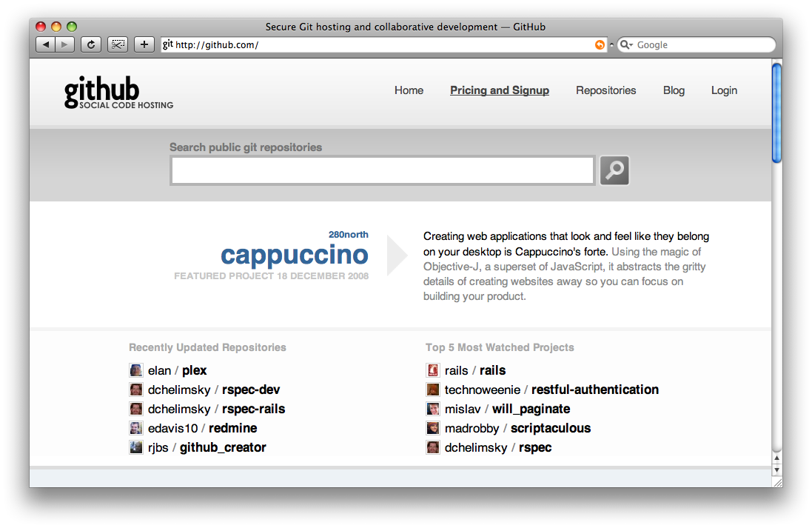This screenshot has width=812, height=528.
Task: Click the scrollbar down arrow
Action: [776, 470]
